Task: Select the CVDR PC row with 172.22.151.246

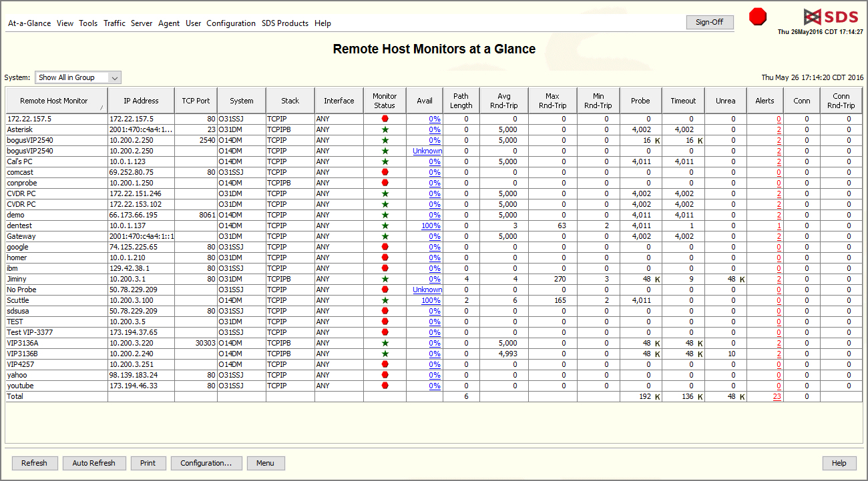Action: tap(434, 193)
